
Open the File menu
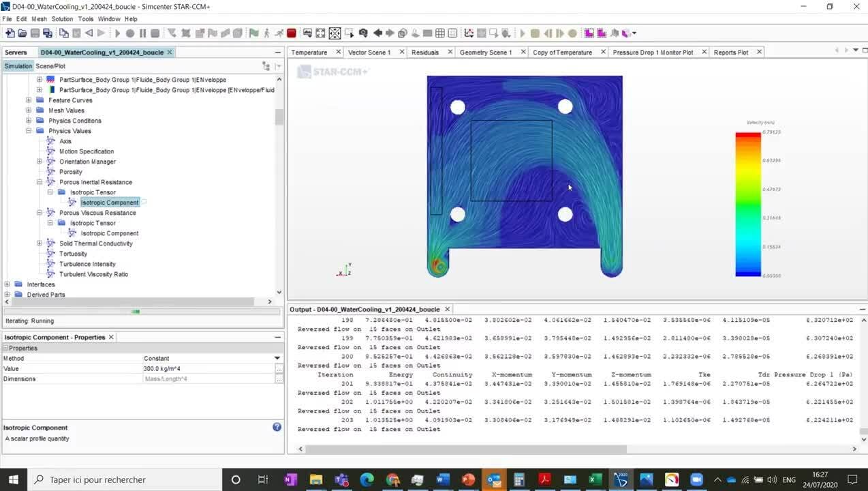click(7, 19)
